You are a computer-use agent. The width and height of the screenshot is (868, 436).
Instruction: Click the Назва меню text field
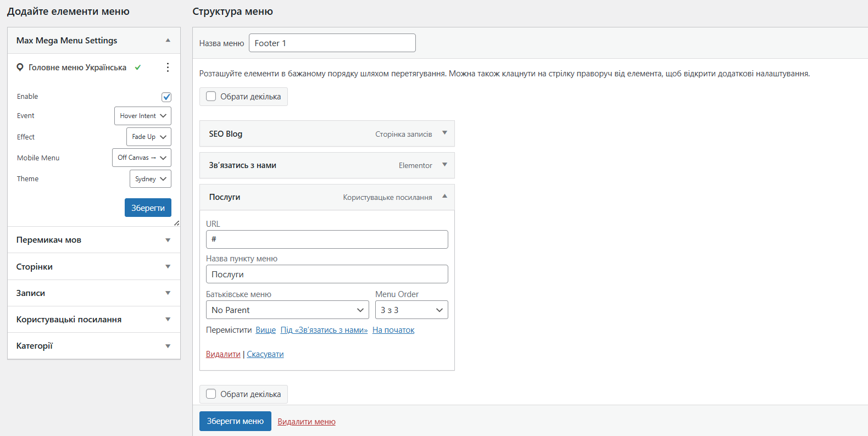pos(332,43)
